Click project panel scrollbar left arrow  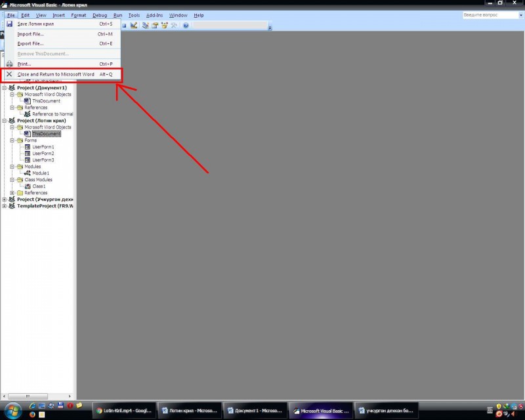[4, 396]
